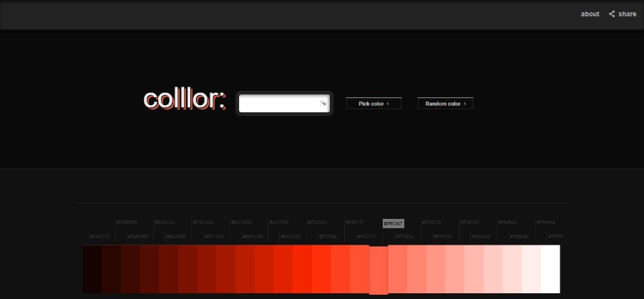Select the raised #ff6347 swatch in the strip
The height and width of the screenshot is (299, 644).
(379, 270)
